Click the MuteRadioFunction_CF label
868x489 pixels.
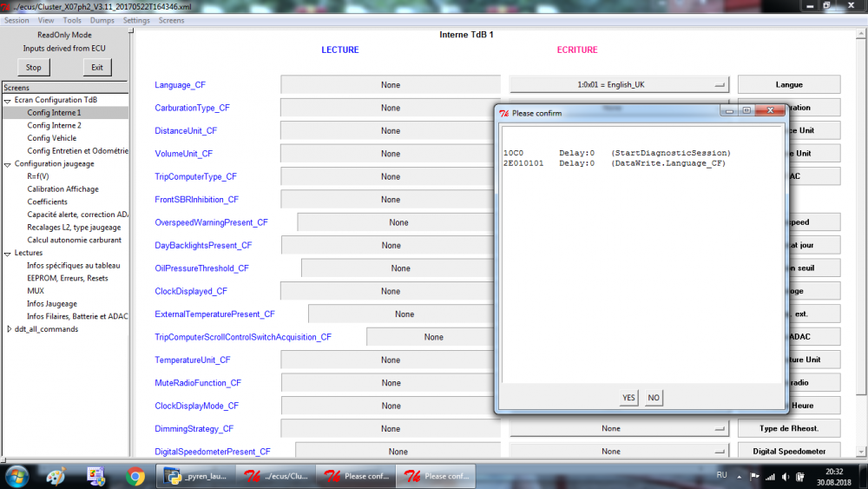pyautogui.click(x=198, y=383)
